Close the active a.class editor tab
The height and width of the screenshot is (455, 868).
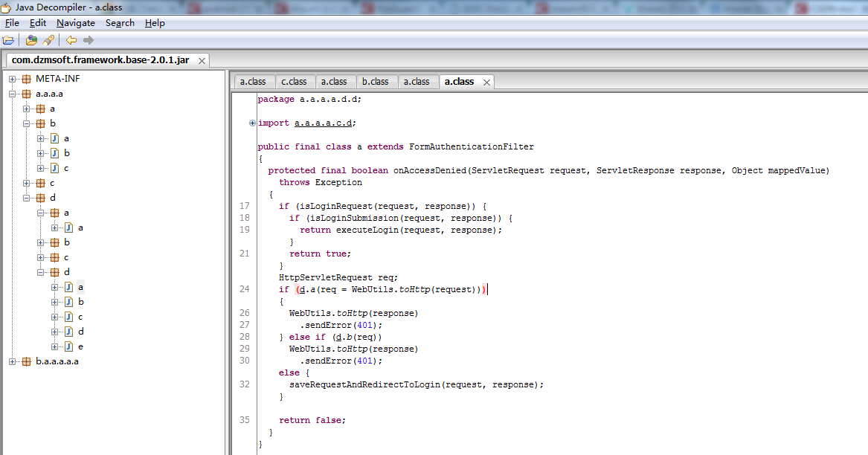pyautogui.click(x=486, y=83)
